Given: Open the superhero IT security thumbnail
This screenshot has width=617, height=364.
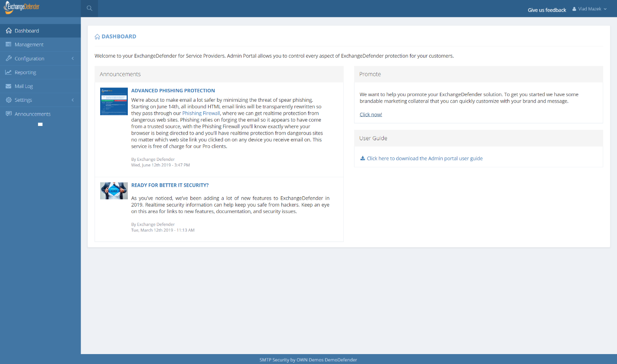Looking at the screenshot, I should pos(114,191).
